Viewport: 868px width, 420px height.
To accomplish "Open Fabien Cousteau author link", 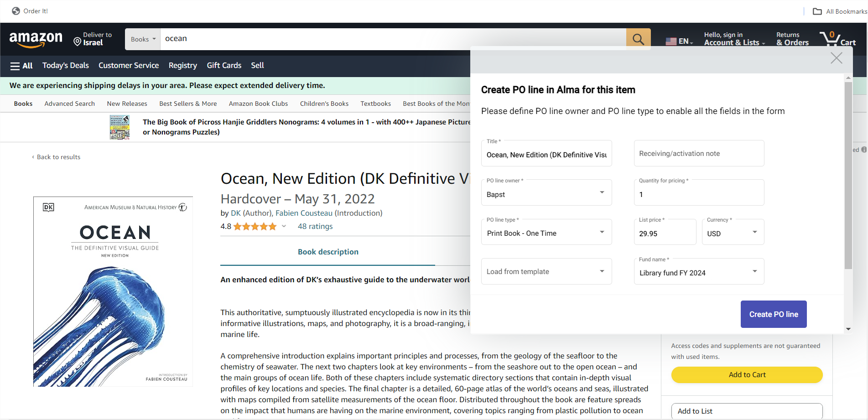I will pos(304,213).
